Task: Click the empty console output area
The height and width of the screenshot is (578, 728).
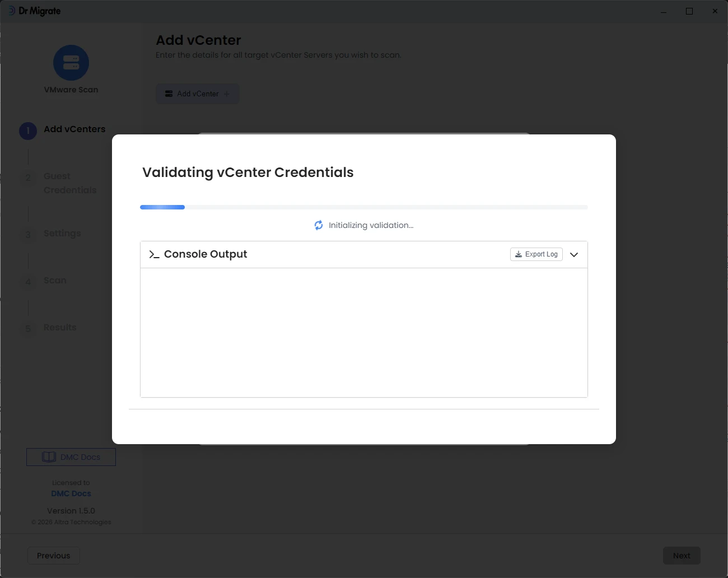Action: click(364, 333)
